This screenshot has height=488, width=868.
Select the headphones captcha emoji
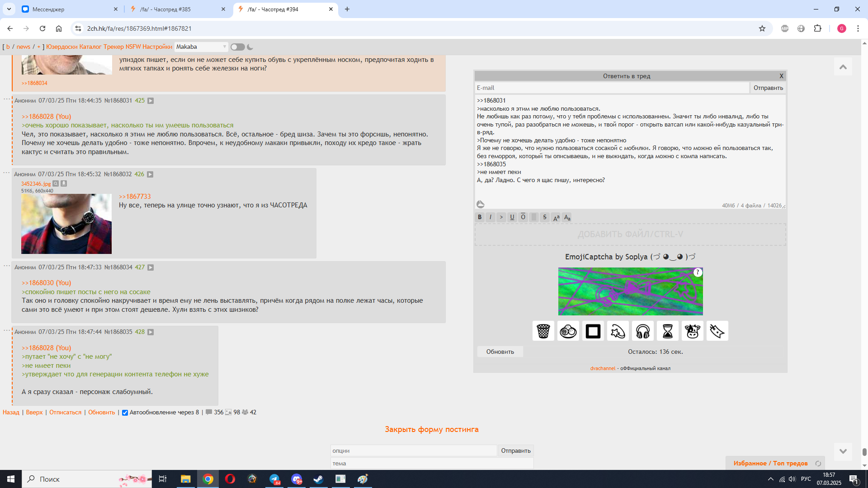pos(642,331)
